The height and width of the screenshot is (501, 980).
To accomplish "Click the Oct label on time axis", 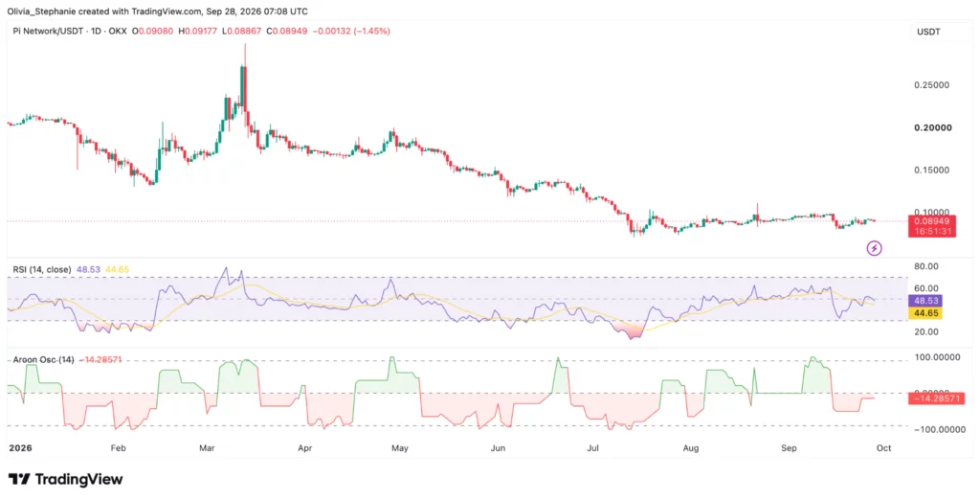I will coord(883,448).
